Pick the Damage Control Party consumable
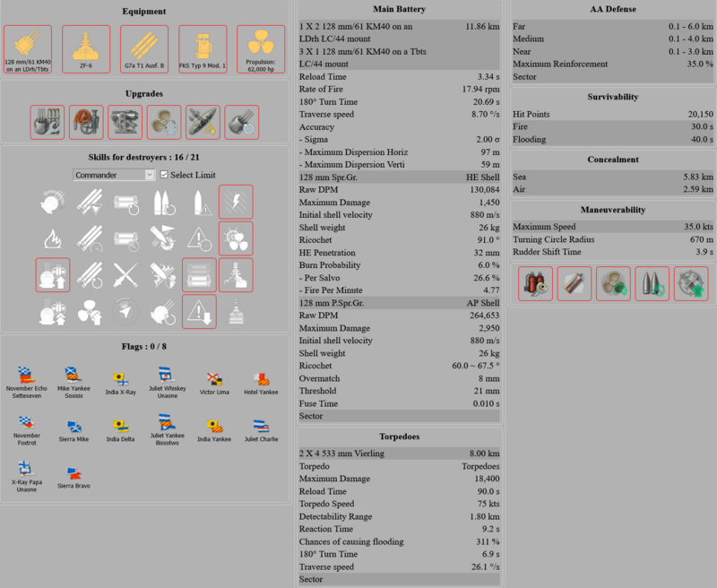The width and height of the screenshot is (717, 588). (534, 283)
